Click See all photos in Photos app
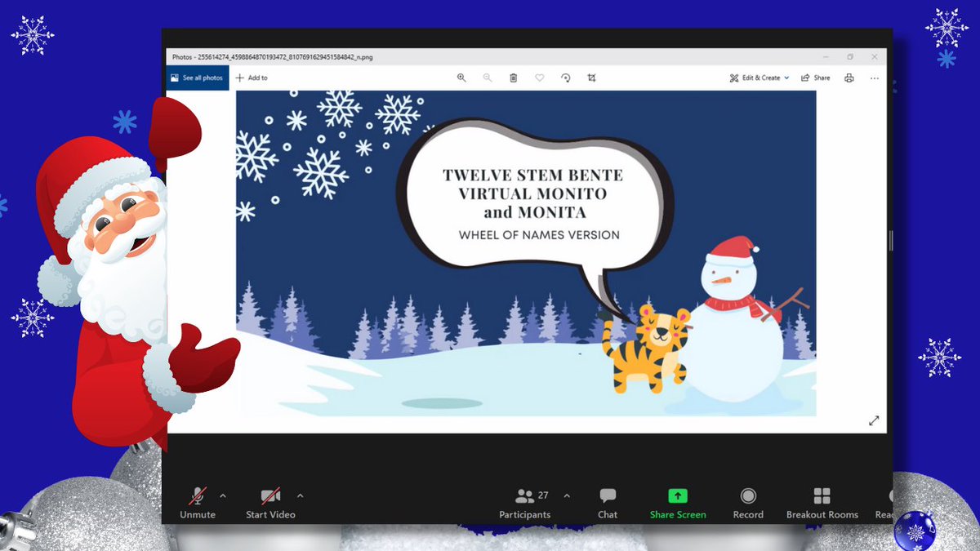 click(198, 78)
